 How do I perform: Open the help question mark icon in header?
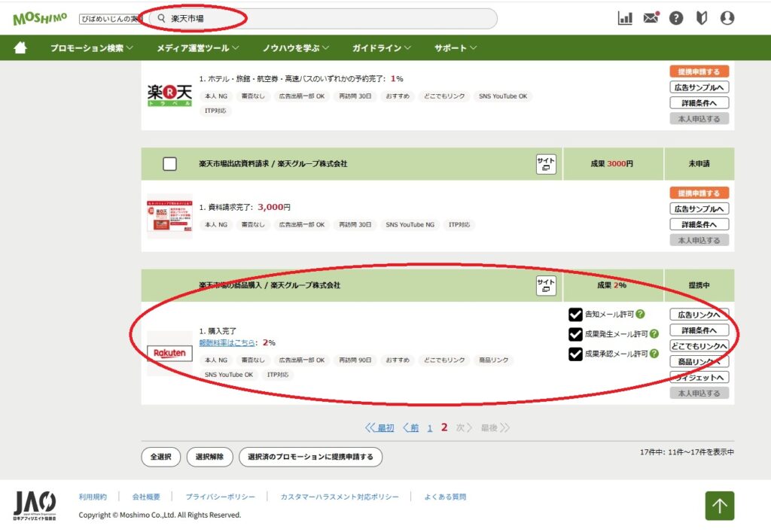click(x=676, y=18)
